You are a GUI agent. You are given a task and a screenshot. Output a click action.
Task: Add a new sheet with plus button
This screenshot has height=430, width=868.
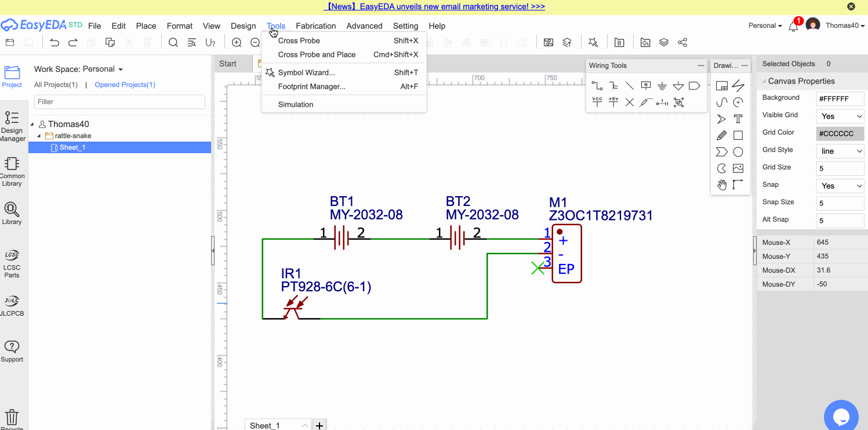click(x=319, y=425)
